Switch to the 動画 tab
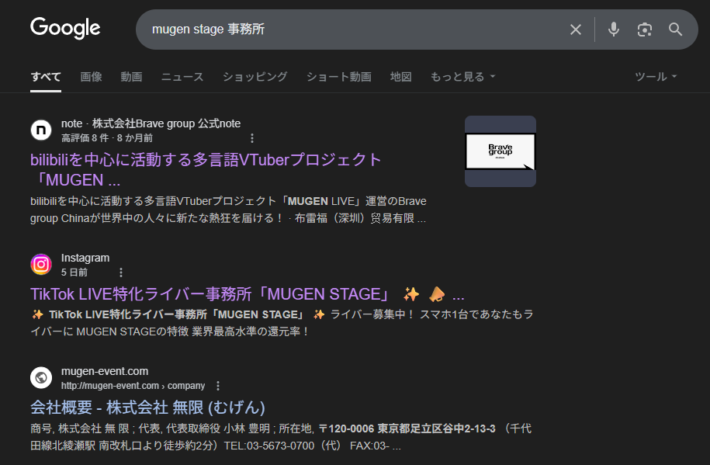This screenshot has height=465, width=710. pyautogui.click(x=131, y=77)
